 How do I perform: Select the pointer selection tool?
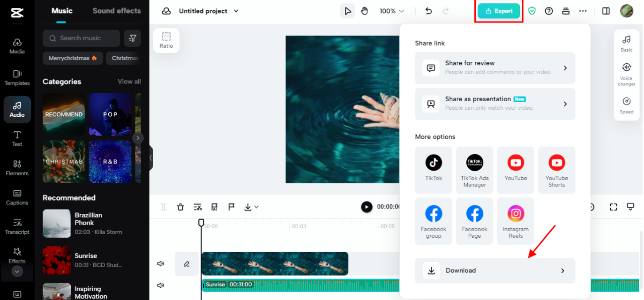point(347,11)
